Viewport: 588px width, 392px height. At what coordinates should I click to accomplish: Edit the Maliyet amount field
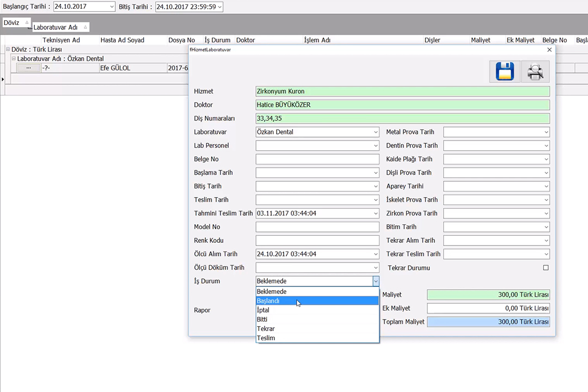(488, 295)
